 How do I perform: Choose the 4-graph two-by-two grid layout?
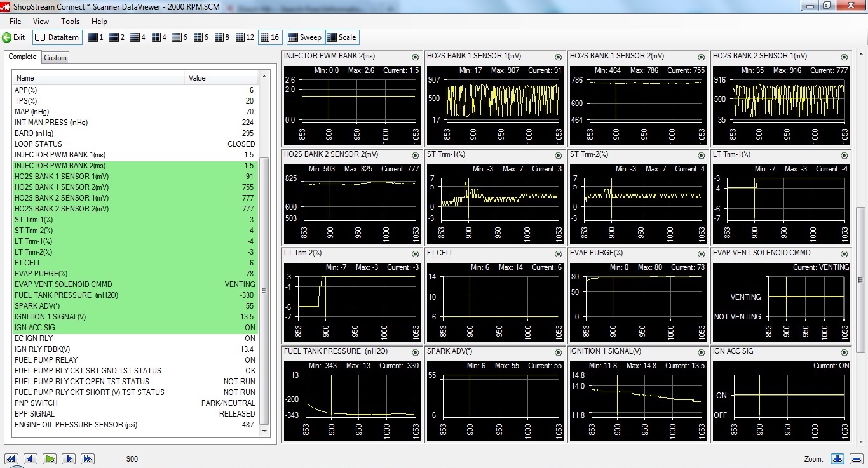coord(159,37)
